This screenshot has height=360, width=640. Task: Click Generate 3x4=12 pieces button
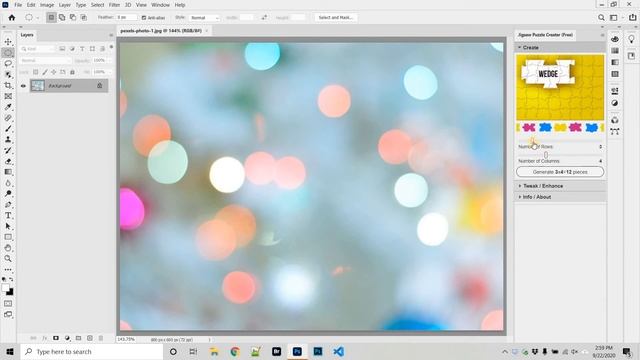click(x=560, y=172)
